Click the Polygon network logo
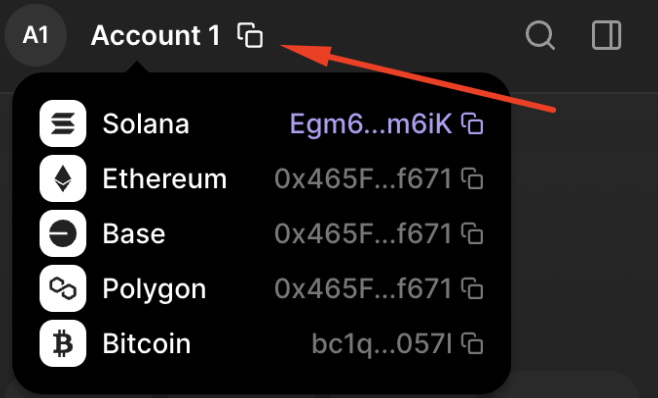This screenshot has height=398, width=658. pos(63,288)
